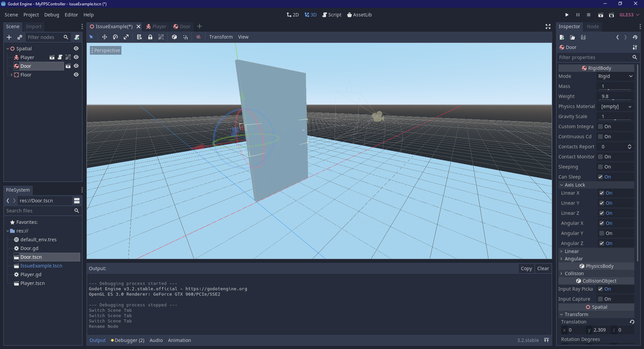Viewport: 644px width, 349px height.
Task: Open the Player script icon
Action: [x=60, y=57]
